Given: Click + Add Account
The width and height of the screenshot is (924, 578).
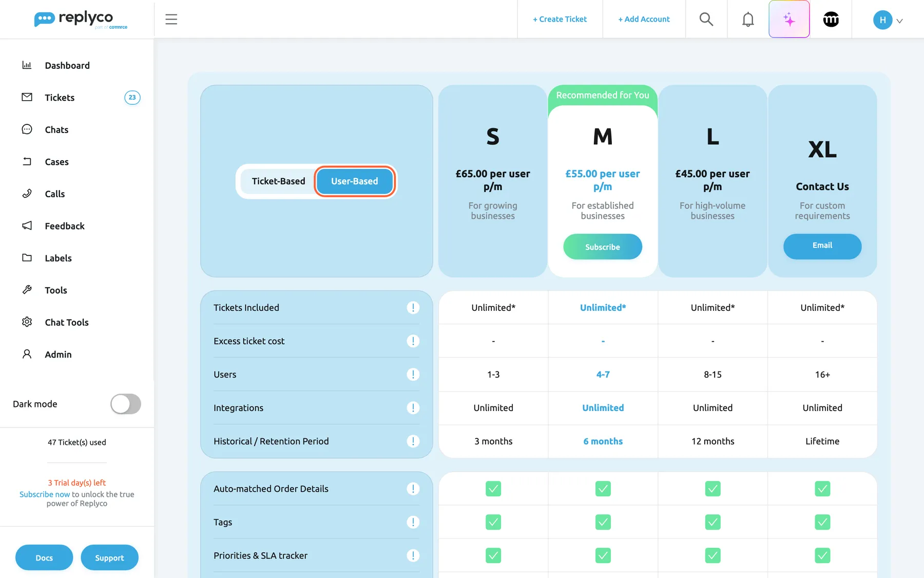Looking at the screenshot, I should (644, 19).
